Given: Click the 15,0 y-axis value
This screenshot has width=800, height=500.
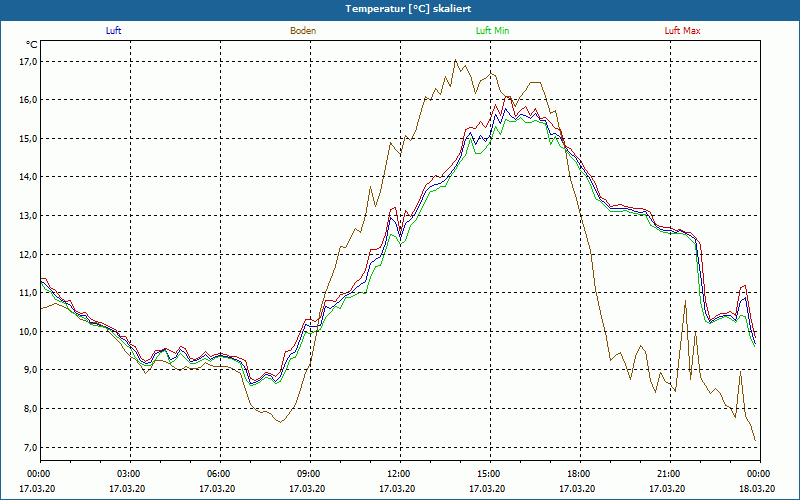Looking at the screenshot, I should click(28, 139).
